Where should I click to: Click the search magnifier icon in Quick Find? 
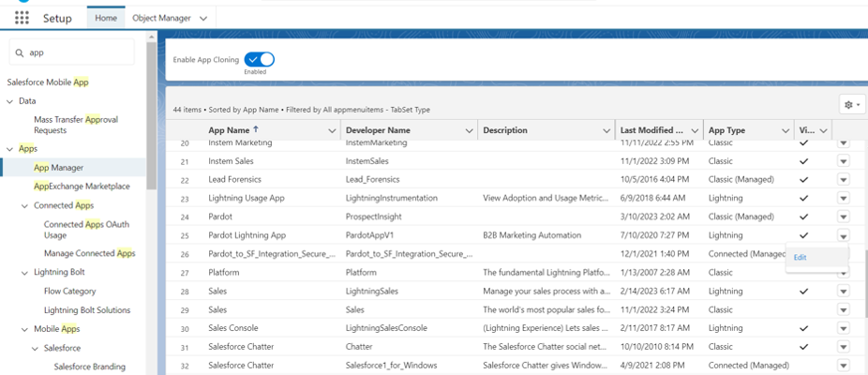coord(20,52)
